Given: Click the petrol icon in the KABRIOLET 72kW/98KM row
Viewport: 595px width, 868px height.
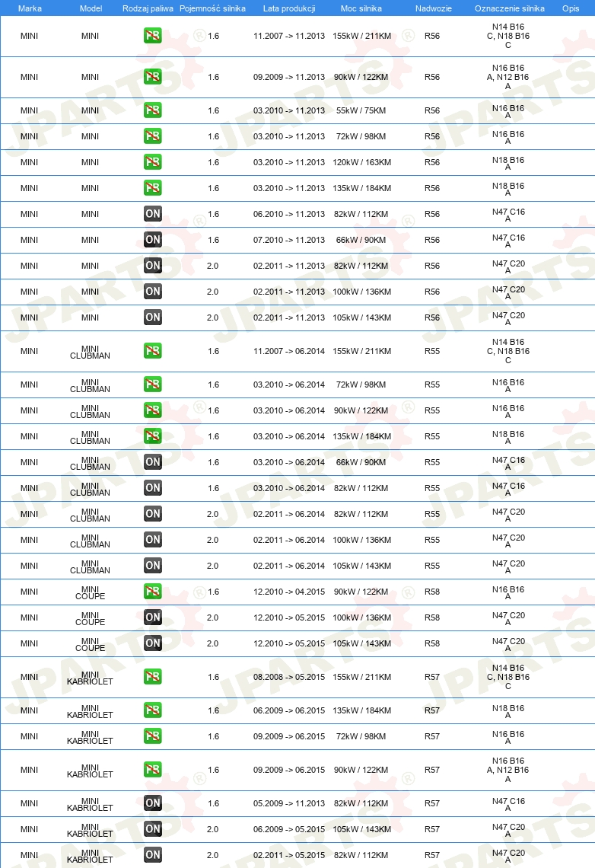Looking at the screenshot, I should [x=153, y=736].
